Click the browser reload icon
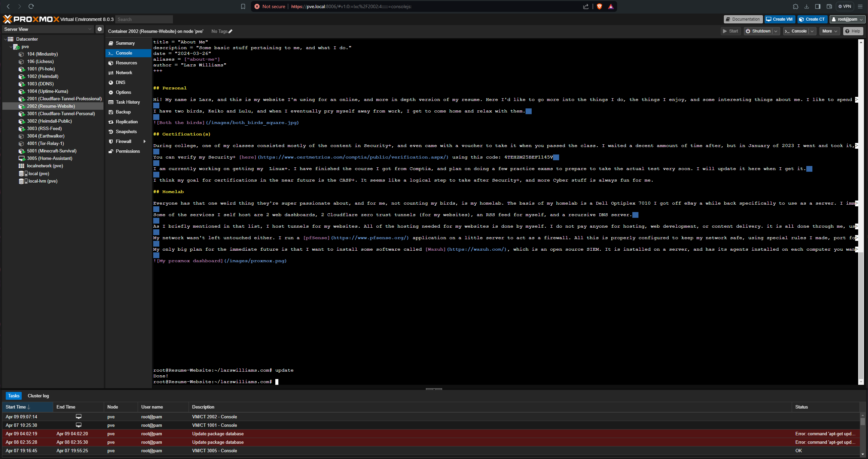Screen dimensions: 868x459 pyautogui.click(x=31, y=6)
